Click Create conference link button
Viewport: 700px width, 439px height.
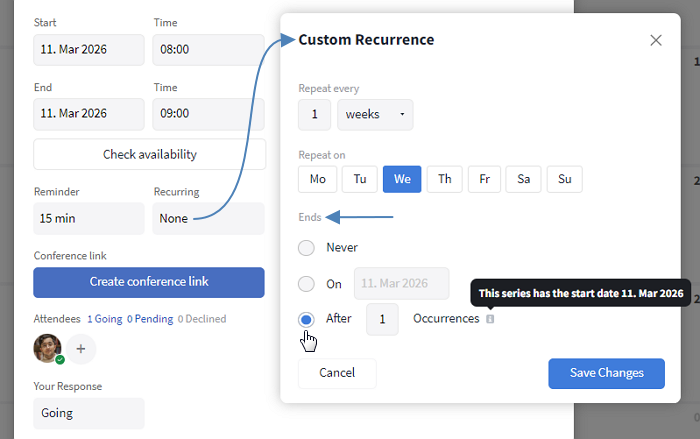[149, 282]
